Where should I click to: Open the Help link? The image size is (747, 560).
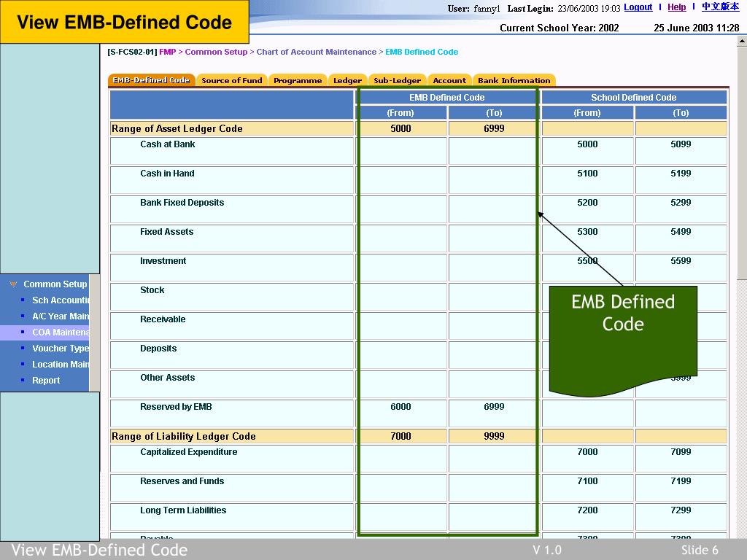click(676, 7)
